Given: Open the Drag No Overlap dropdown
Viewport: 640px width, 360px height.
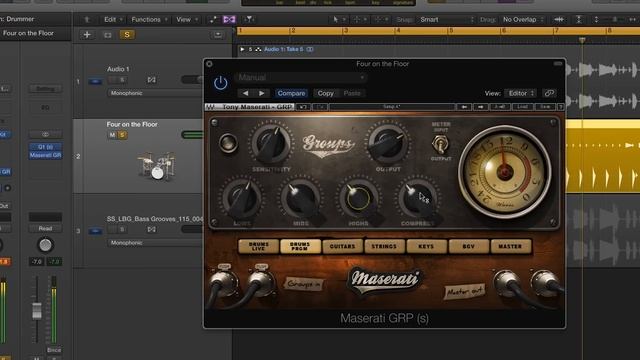Looking at the screenshot, I should 522,19.
